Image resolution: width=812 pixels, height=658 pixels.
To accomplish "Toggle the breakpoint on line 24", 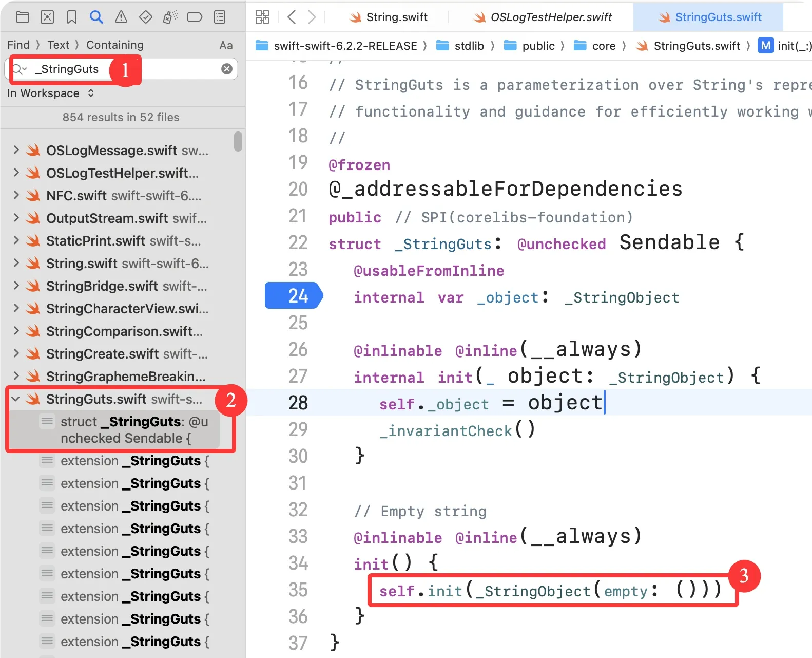I will click(294, 296).
